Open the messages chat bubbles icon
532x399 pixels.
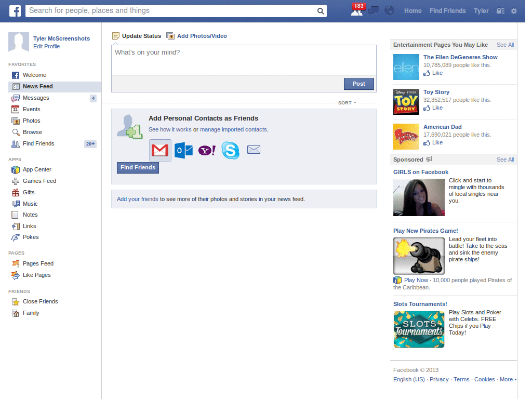373,11
